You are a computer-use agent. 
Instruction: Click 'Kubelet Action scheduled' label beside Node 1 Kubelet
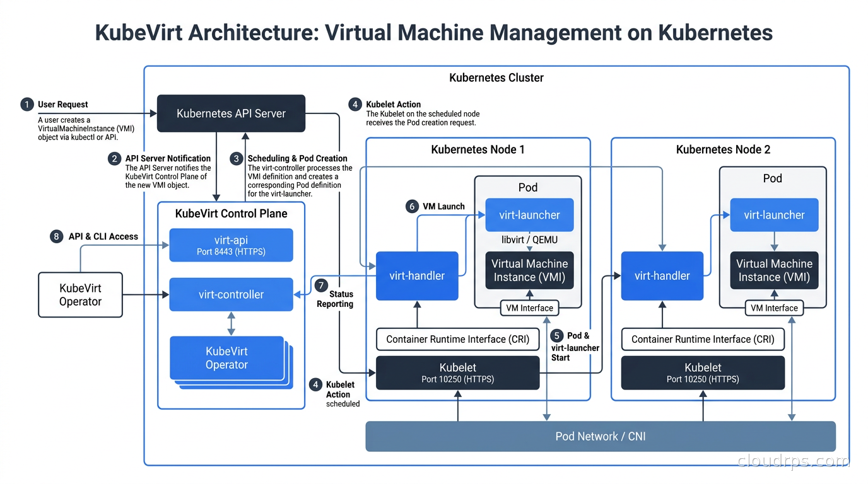[343, 394]
